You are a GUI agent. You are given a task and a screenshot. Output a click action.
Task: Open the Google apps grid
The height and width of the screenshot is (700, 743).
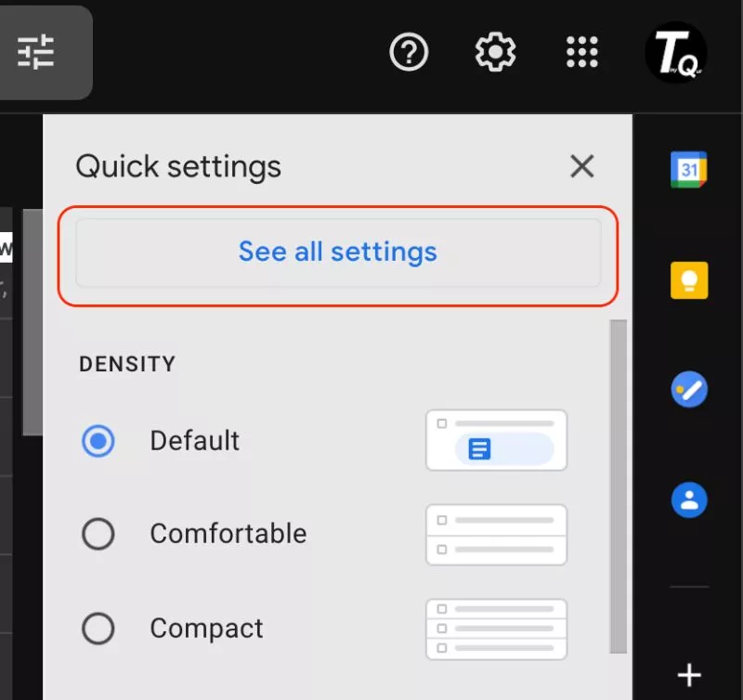click(582, 52)
